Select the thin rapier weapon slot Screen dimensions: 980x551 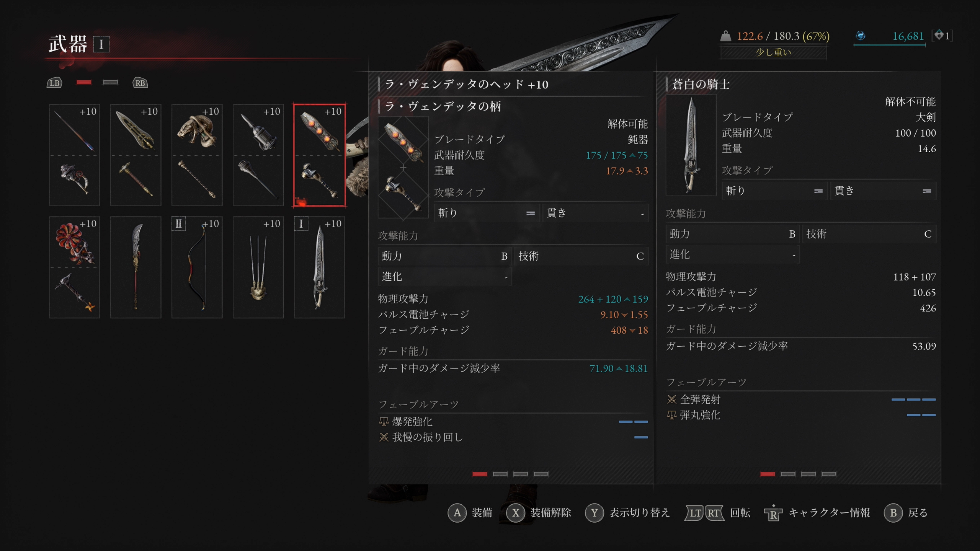coord(75,155)
